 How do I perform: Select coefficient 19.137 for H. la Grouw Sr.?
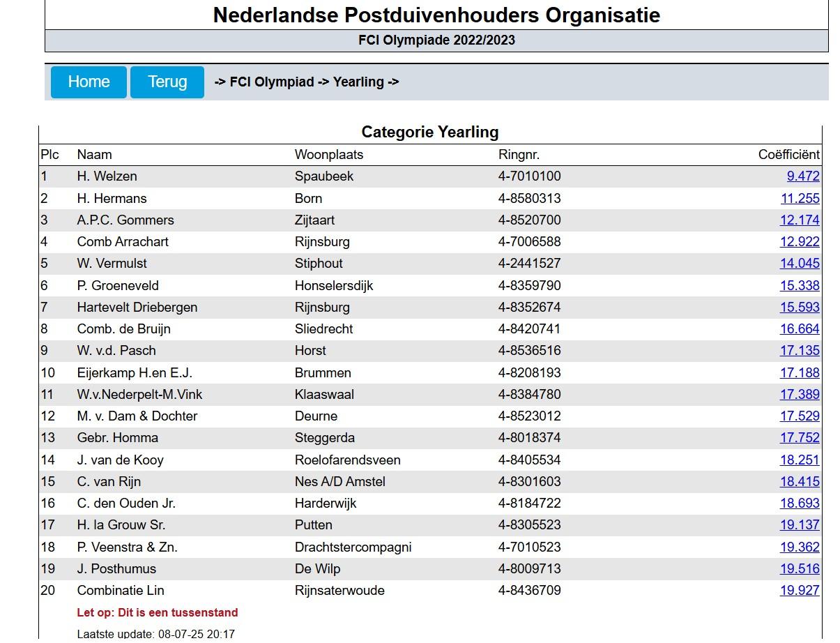[x=800, y=524]
